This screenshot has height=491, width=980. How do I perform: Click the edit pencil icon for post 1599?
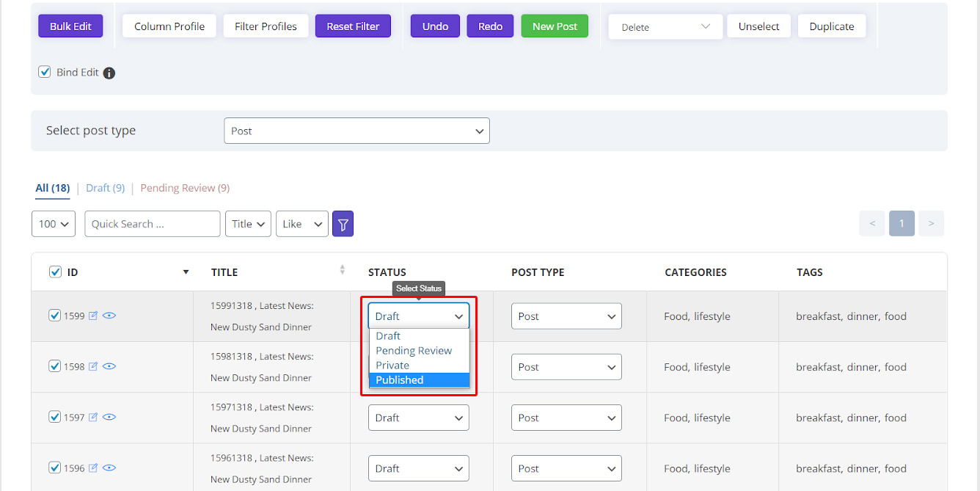pyautogui.click(x=93, y=316)
